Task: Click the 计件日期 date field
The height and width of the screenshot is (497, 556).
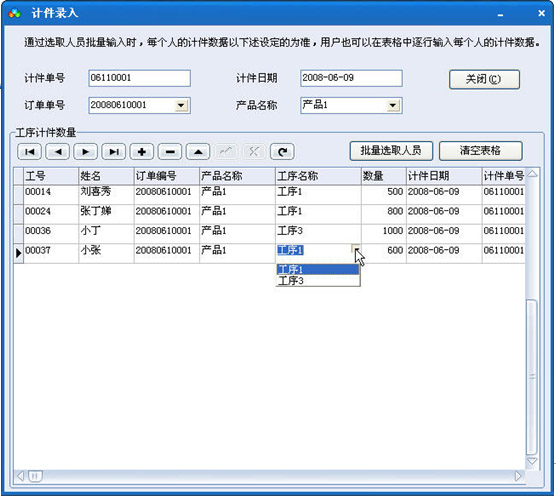Action: (351, 78)
